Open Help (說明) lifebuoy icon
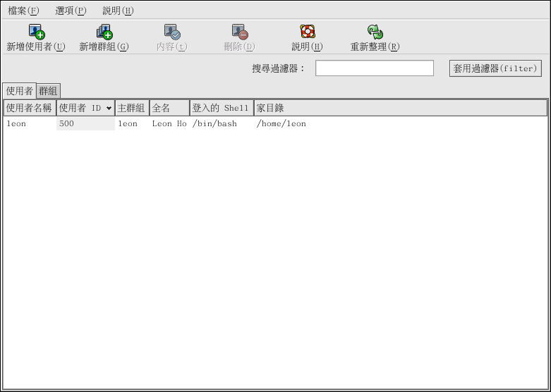551x392 pixels. (x=307, y=32)
